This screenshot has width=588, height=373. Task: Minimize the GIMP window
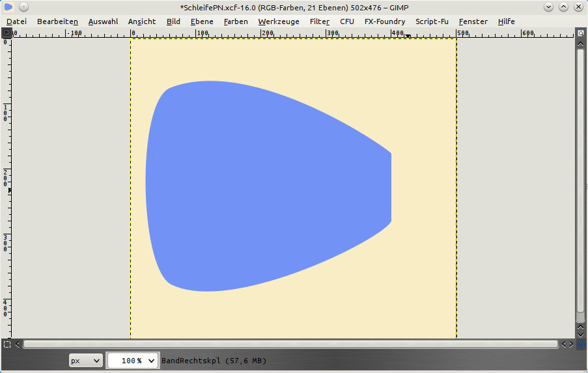pyautogui.click(x=548, y=7)
